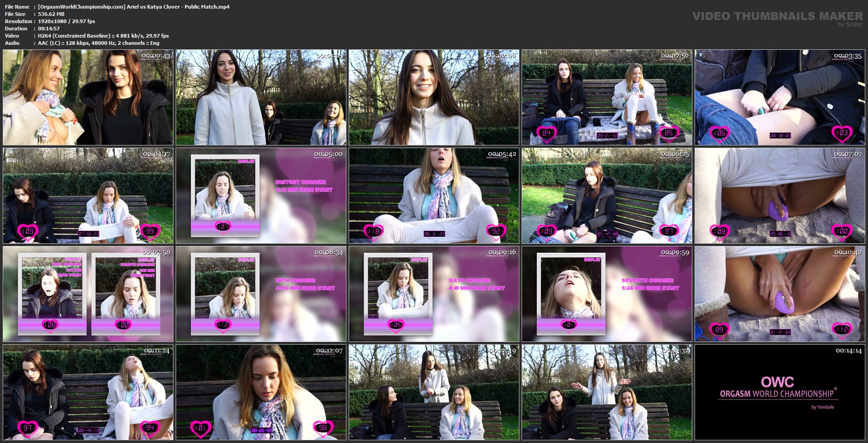Open the frame timestamped 00:02:08
This screenshot has height=443, width=868.
(x=434, y=97)
